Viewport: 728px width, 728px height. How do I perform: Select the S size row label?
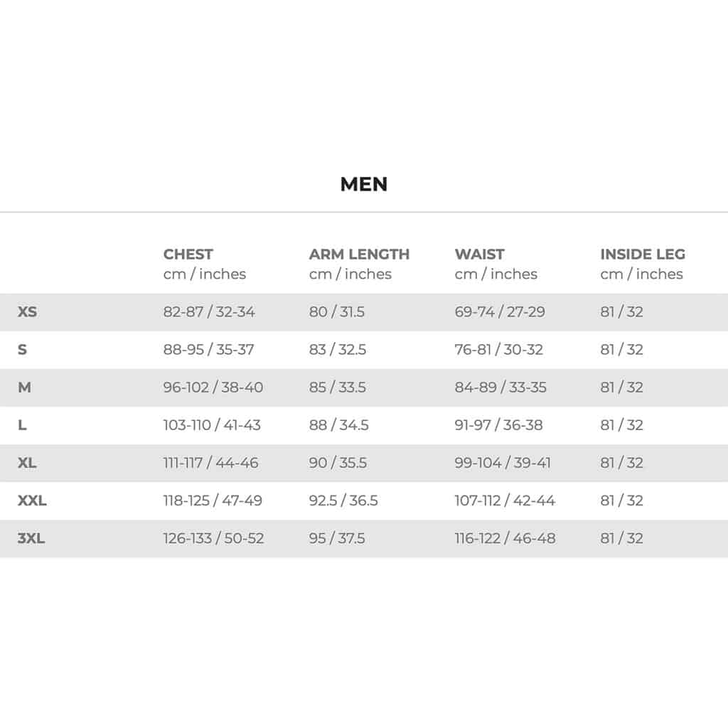[22, 349]
